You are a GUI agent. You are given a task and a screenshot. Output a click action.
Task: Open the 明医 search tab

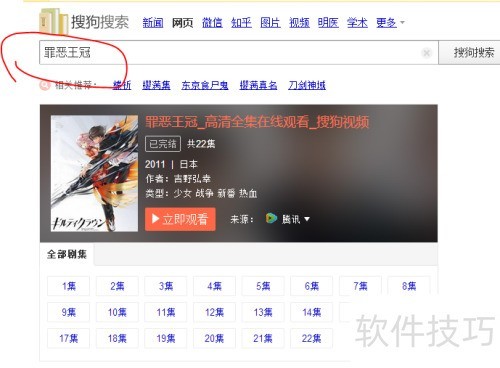(328, 23)
